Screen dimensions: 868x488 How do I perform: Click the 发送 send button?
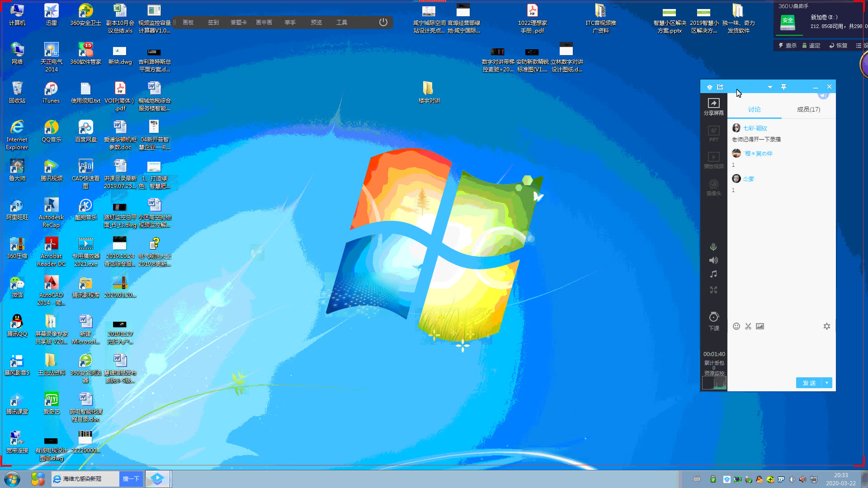[x=809, y=383]
